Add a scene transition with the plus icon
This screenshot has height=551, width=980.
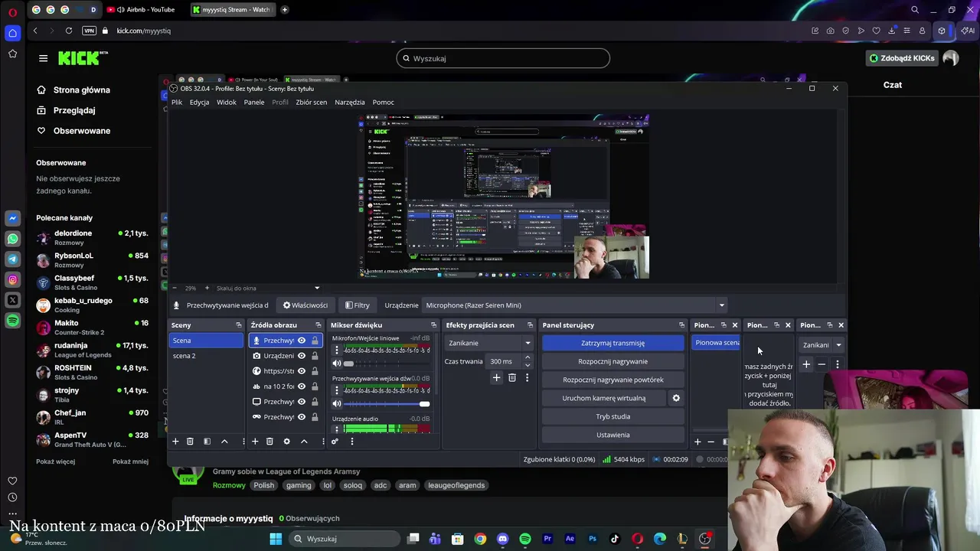496,377
